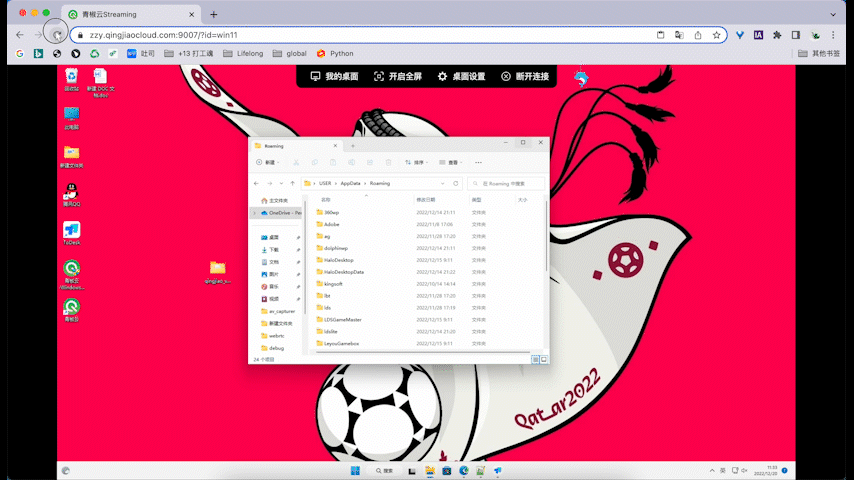Image resolution: width=854 pixels, height=480 pixels.
Task: Switch to large icons view in Explorer
Action: [x=544, y=360]
